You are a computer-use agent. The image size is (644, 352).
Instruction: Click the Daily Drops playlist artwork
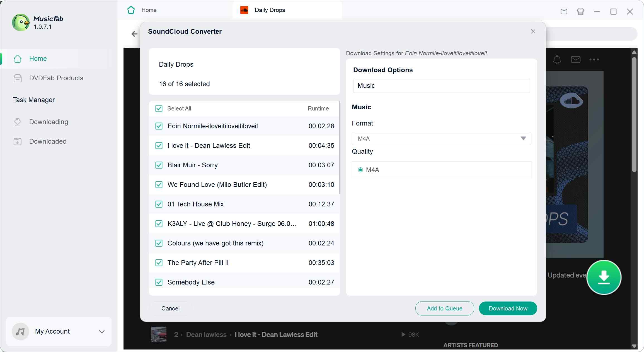tap(567, 165)
